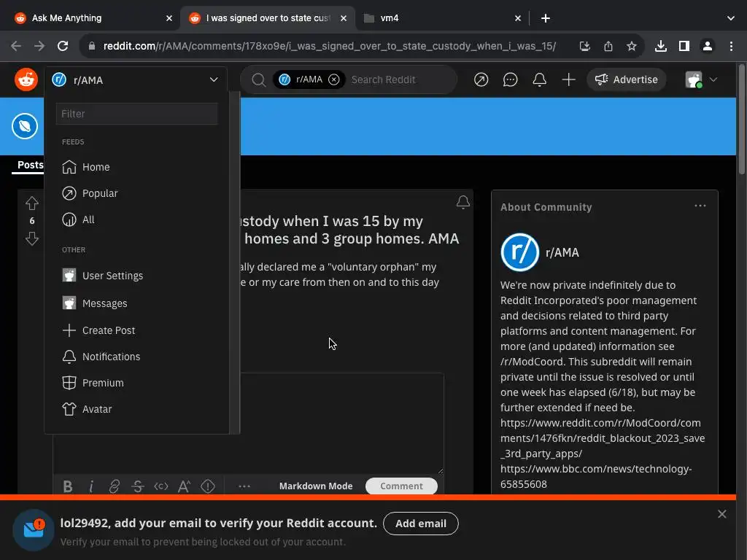Viewport: 747px width, 560px height.
Task: Click the install app icon in address bar
Action: [584, 46]
